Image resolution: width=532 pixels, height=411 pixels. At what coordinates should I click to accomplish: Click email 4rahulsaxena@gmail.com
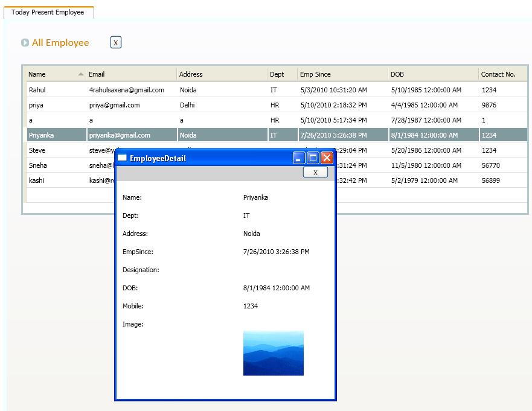click(127, 90)
